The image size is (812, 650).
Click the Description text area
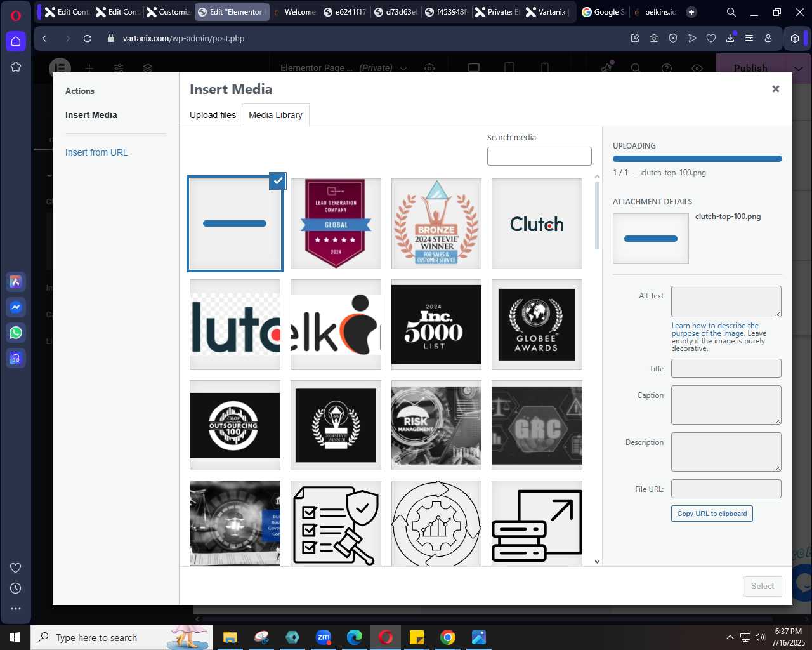[x=726, y=452]
